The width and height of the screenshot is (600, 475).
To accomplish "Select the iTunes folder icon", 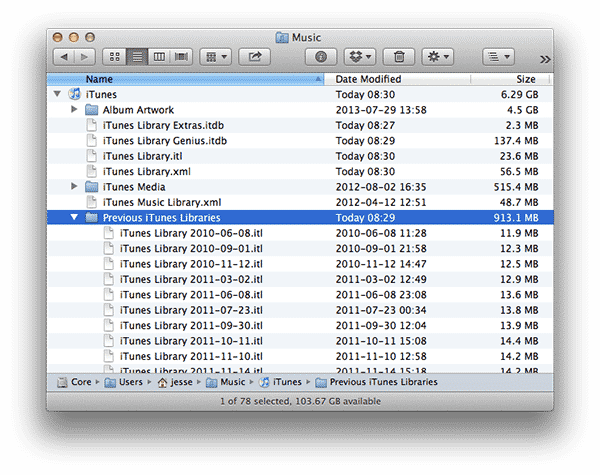I will click(x=75, y=94).
